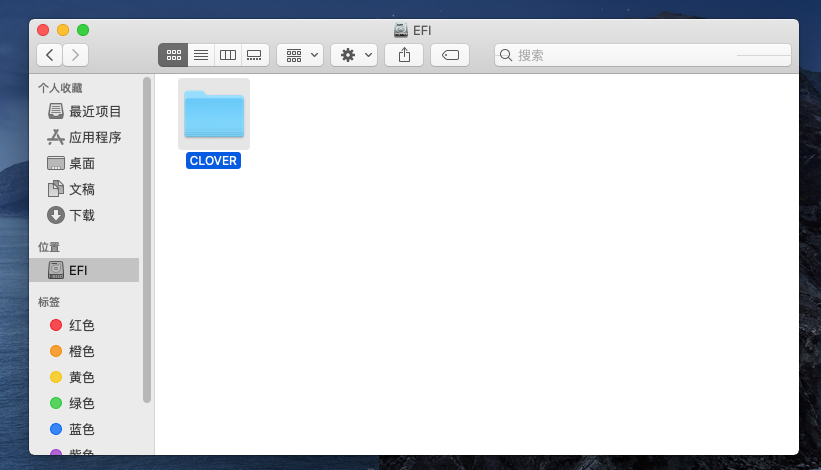Select the EFI volume in sidebar
The image size is (821, 470).
[85, 270]
